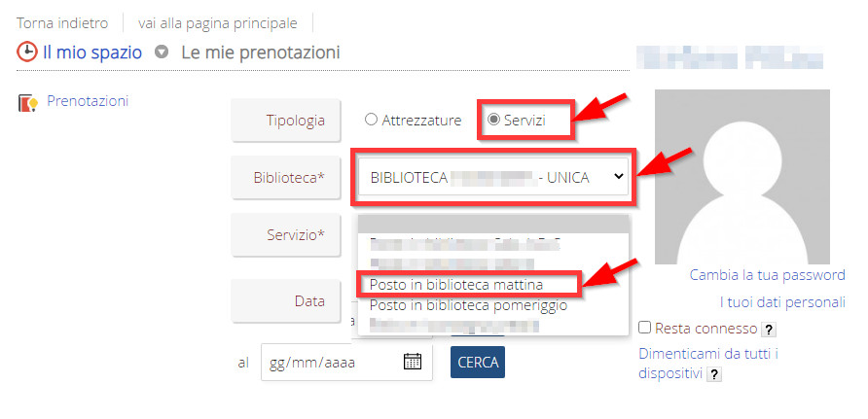Click the Prenotazioni book icon
Screen dimensions: 868x419
[27, 102]
